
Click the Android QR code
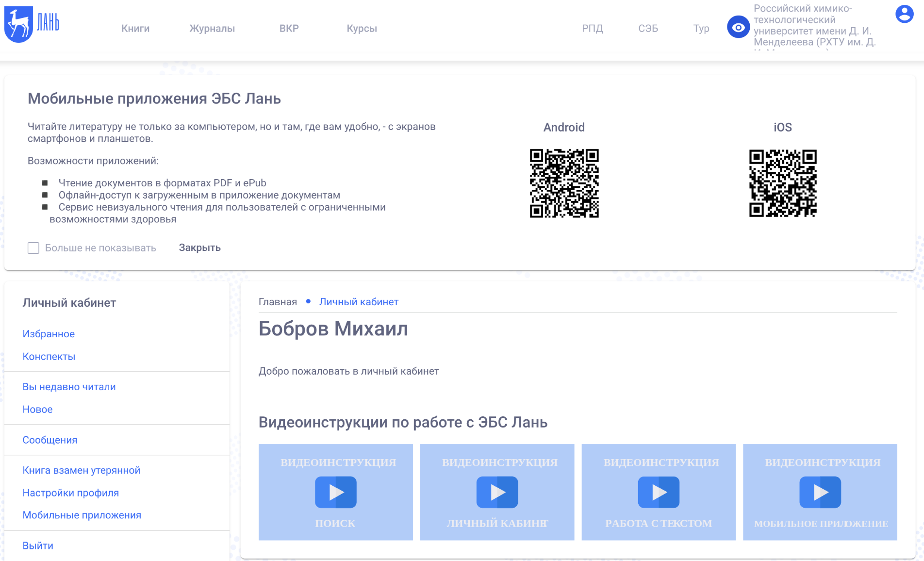(564, 183)
